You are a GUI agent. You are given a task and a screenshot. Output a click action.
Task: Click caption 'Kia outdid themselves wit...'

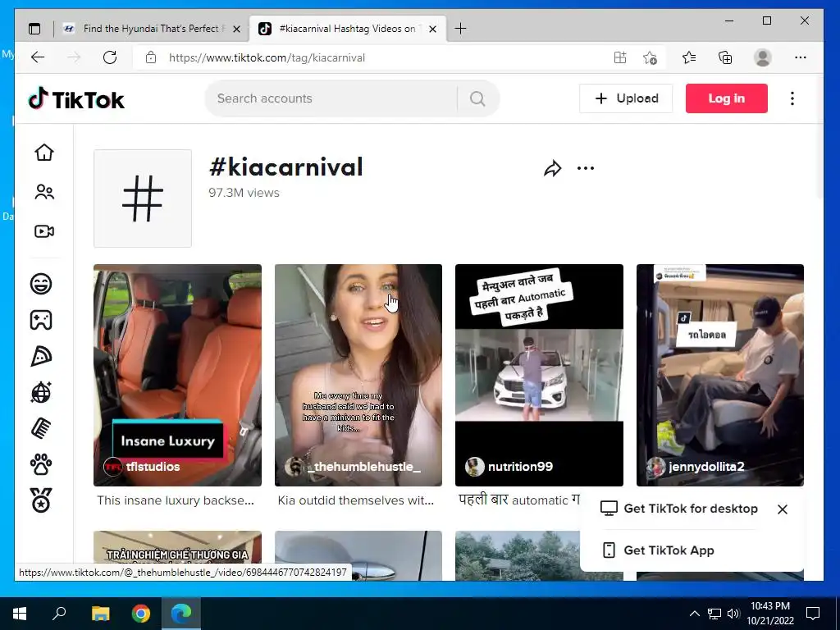pos(356,500)
